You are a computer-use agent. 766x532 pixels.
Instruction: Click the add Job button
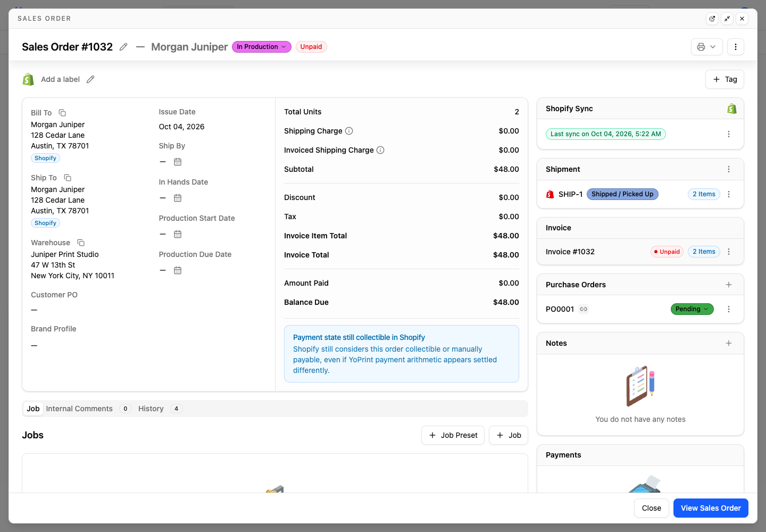click(509, 435)
